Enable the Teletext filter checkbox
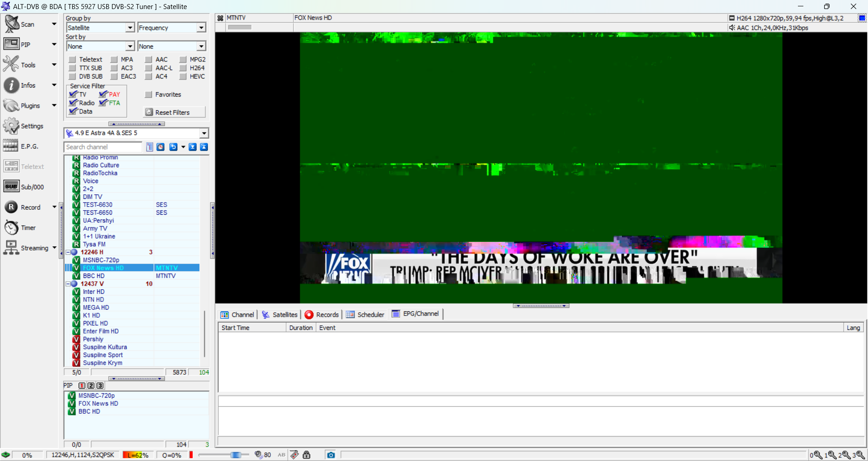 click(x=72, y=59)
